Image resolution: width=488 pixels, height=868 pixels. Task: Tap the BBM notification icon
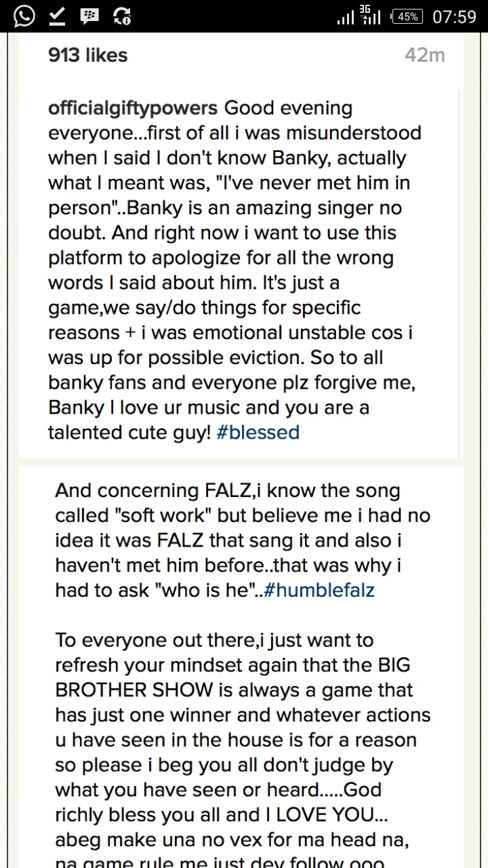click(89, 16)
